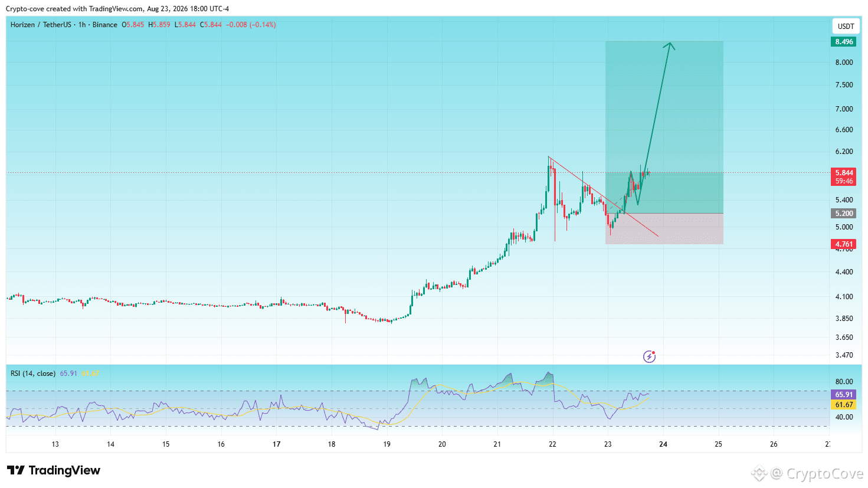This screenshot has height=488, width=868.
Task: Click the low value L5.844
Action: tap(185, 25)
